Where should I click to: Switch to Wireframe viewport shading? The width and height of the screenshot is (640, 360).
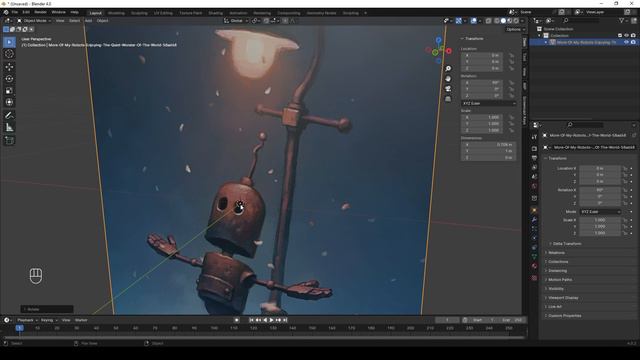[497, 20]
